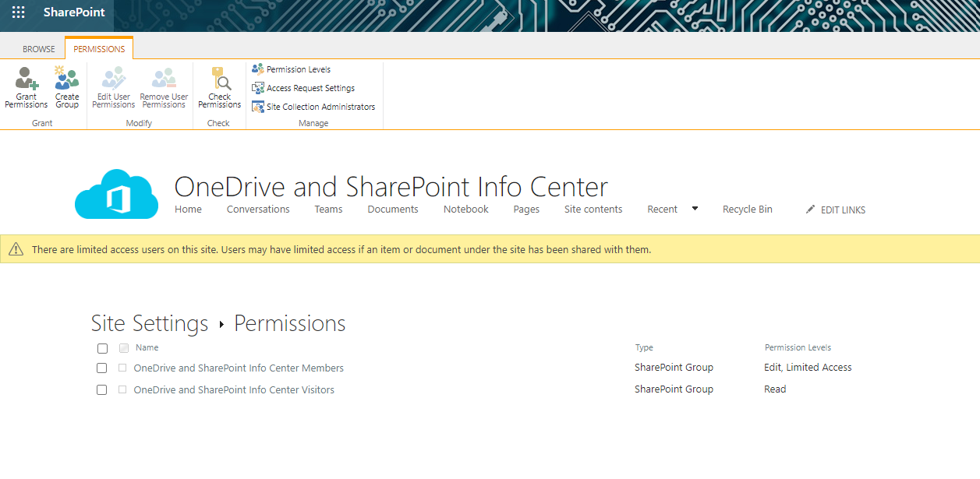
Task: Open Grant Permissions in the ribbon
Action: point(26,86)
